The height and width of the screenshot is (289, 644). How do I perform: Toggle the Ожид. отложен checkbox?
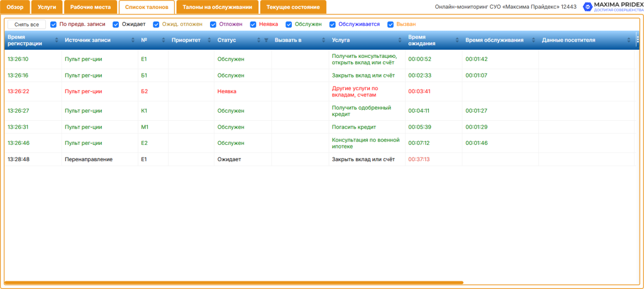(156, 25)
